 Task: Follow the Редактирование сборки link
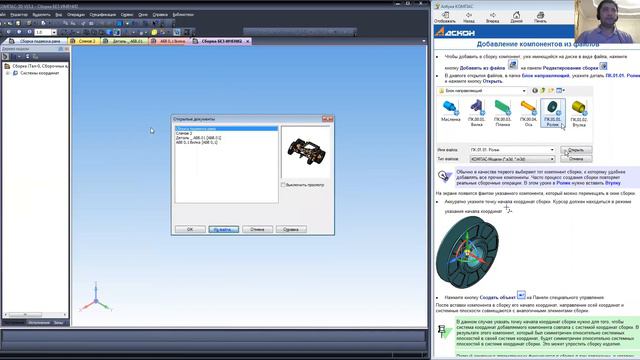570,68
